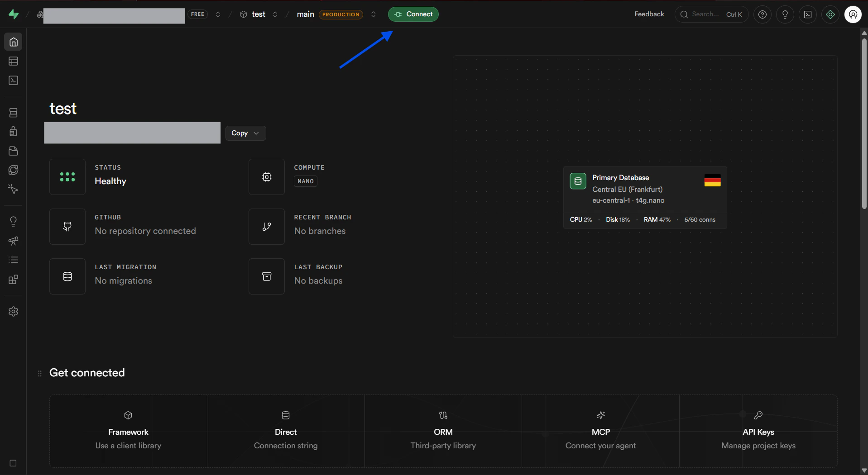The image size is (868, 475).
Task: Open Framework client library card
Action: click(129, 431)
